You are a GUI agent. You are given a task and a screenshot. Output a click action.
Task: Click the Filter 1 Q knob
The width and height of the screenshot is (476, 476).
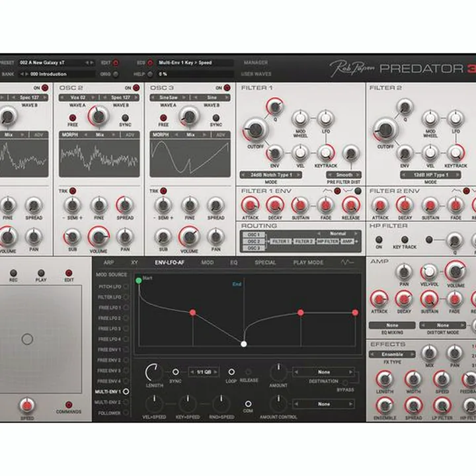[275, 106]
